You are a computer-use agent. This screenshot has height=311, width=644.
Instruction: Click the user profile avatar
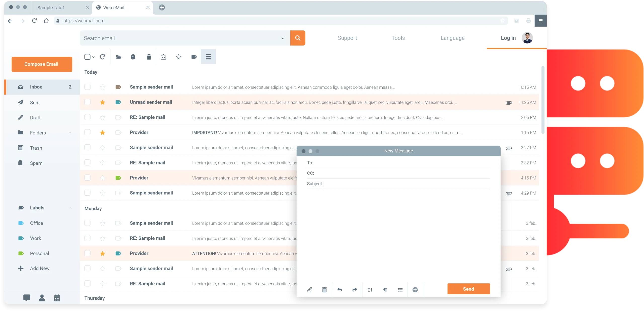[x=527, y=38]
